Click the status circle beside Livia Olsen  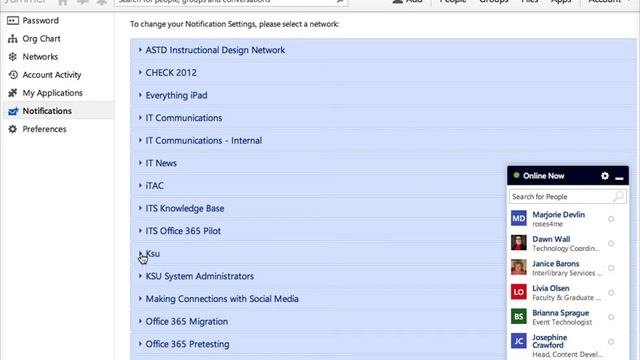pyautogui.click(x=611, y=293)
